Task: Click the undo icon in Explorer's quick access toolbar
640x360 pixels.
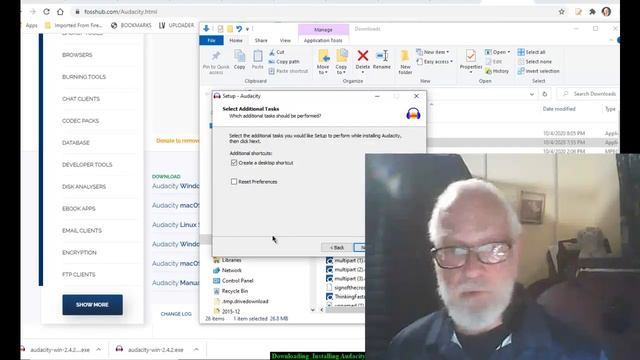Action: point(239,29)
